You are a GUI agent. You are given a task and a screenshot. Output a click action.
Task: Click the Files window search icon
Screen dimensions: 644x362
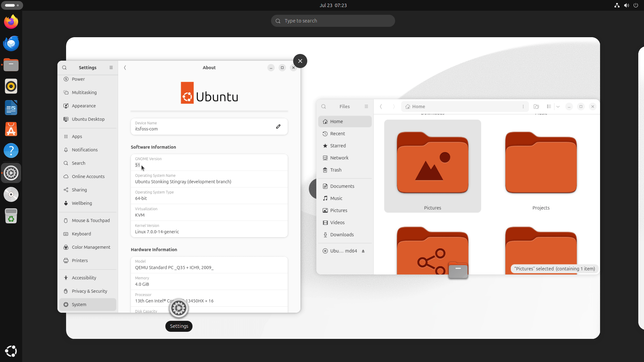click(324, 107)
